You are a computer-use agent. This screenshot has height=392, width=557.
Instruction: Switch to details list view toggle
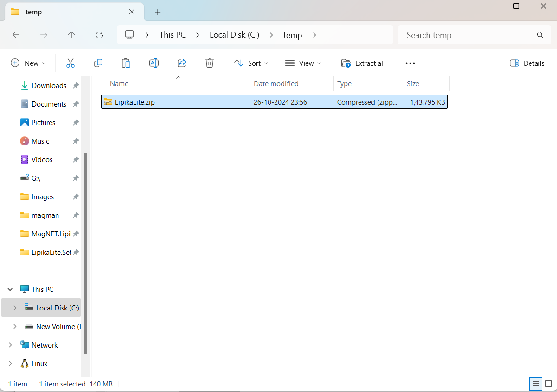tap(536, 384)
